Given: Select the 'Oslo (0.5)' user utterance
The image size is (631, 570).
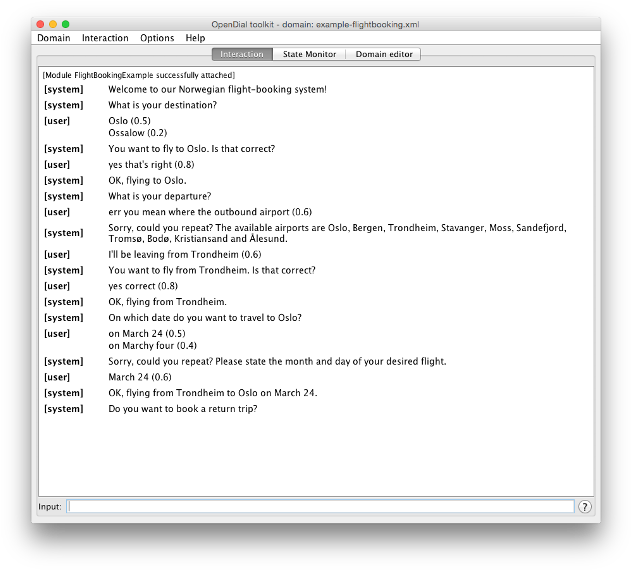Looking at the screenshot, I should [x=131, y=121].
